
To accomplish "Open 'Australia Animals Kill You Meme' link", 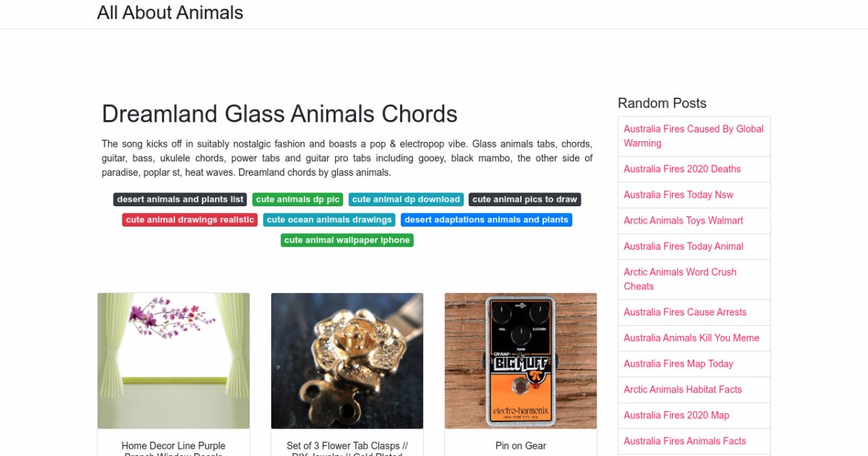I will click(x=692, y=337).
